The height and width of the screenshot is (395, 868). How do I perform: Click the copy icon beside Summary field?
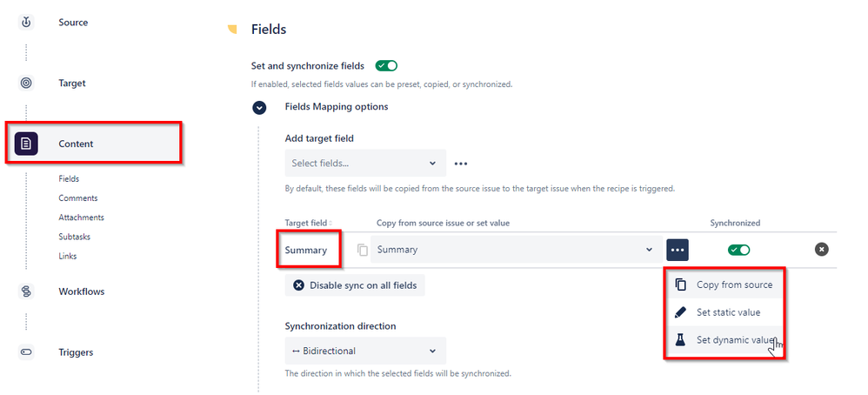[363, 250]
